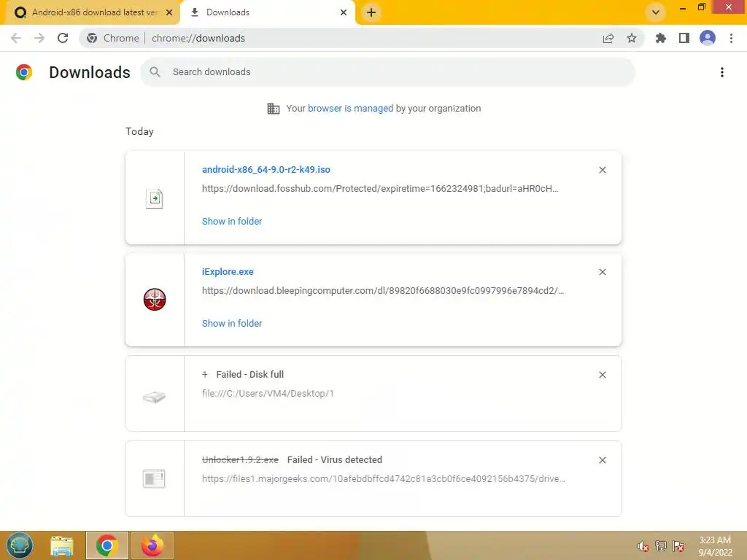Toggle the side panel icon
The width and height of the screenshot is (747, 560).
[x=684, y=38]
